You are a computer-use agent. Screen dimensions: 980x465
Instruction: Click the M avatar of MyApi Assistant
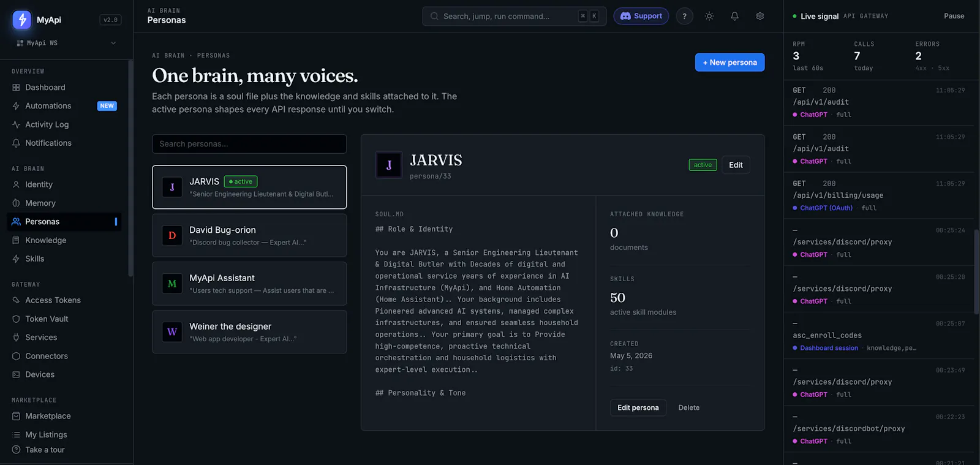pos(172,284)
